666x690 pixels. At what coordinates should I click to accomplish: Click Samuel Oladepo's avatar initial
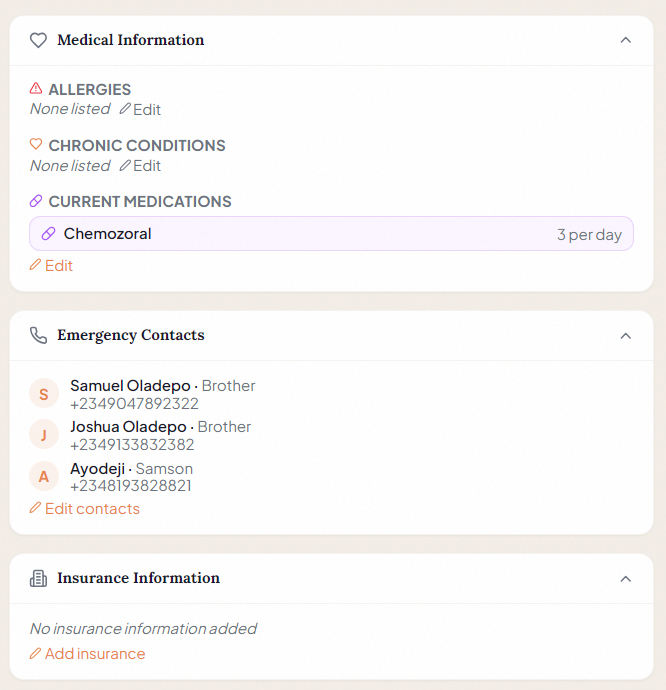[44, 395]
